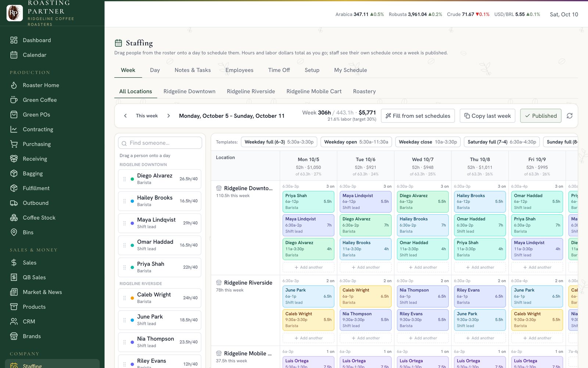
Task: Filter by Ridgeline Downtown location
Action: (x=189, y=91)
